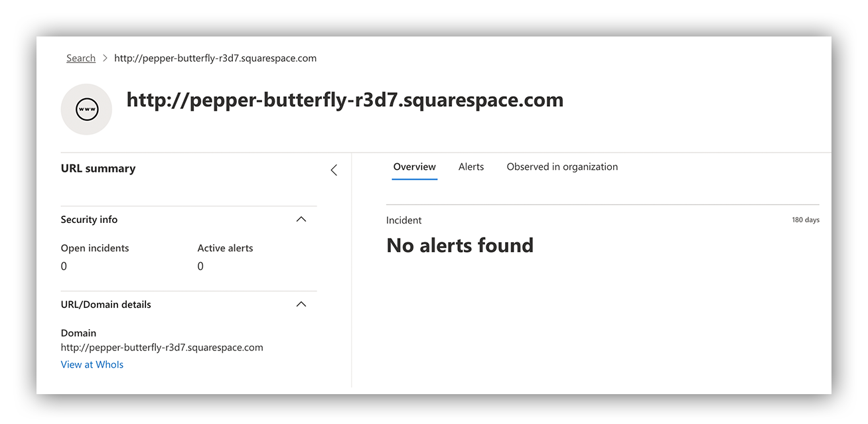Screen dimensions: 868x424
Task: Click the Incident label
Action: [404, 220]
